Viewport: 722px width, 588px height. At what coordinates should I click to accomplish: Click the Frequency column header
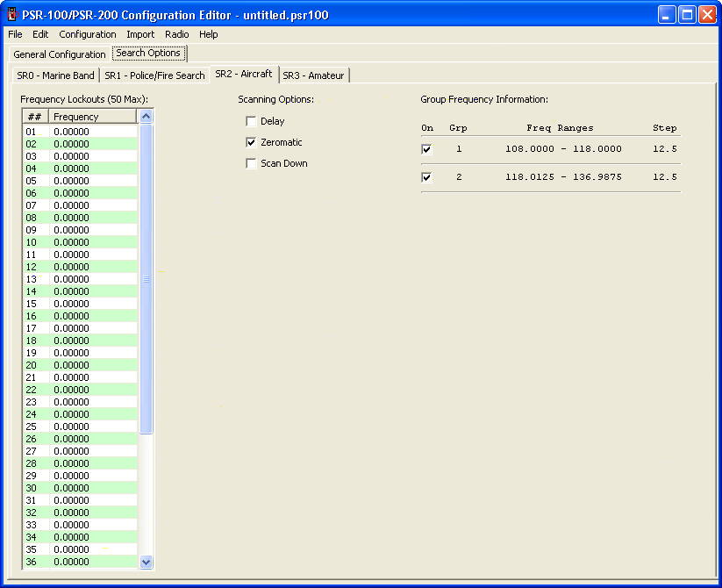(92, 117)
